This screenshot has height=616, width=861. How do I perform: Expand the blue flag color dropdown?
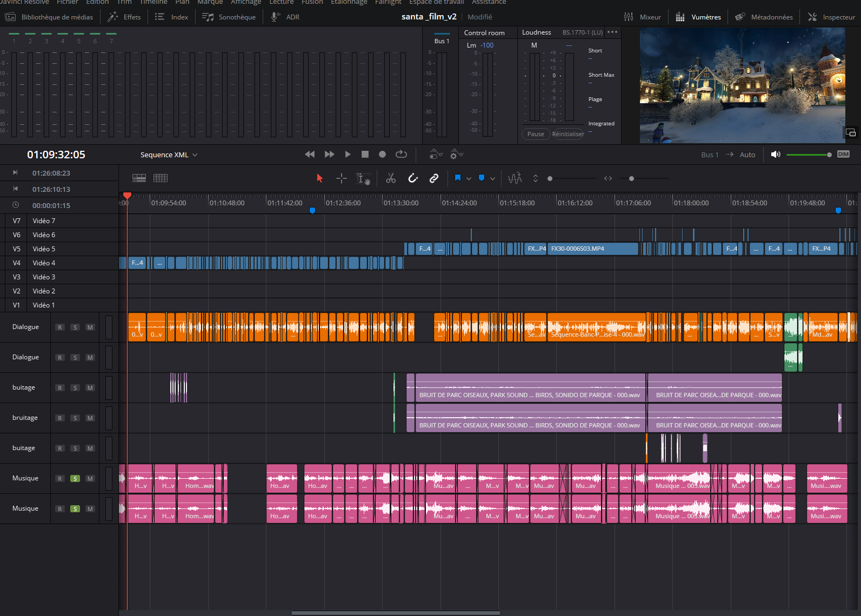click(x=469, y=179)
